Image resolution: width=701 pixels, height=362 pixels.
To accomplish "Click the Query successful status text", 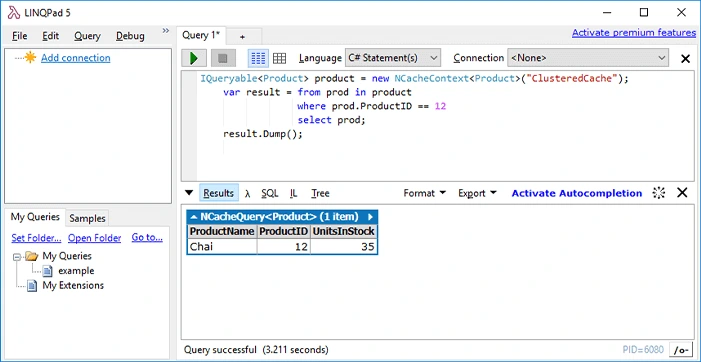I will point(256,349).
